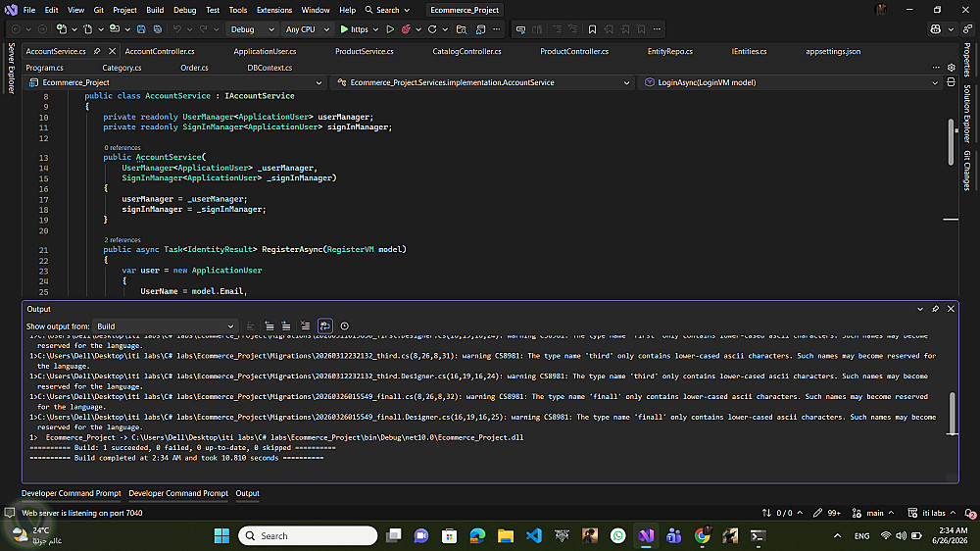Toggle the output timestamp clock button

pyautogui.click(x=344, y=326)
